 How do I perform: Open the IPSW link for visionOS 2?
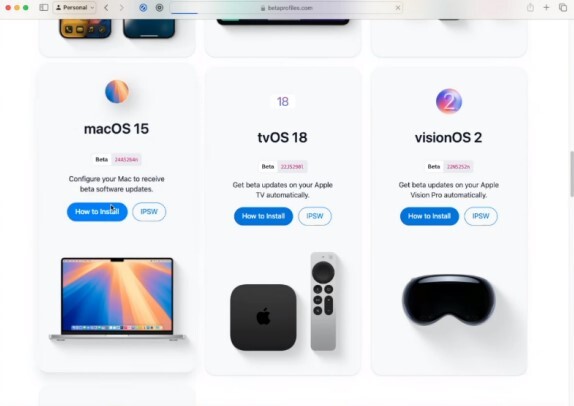click(481, 216)
